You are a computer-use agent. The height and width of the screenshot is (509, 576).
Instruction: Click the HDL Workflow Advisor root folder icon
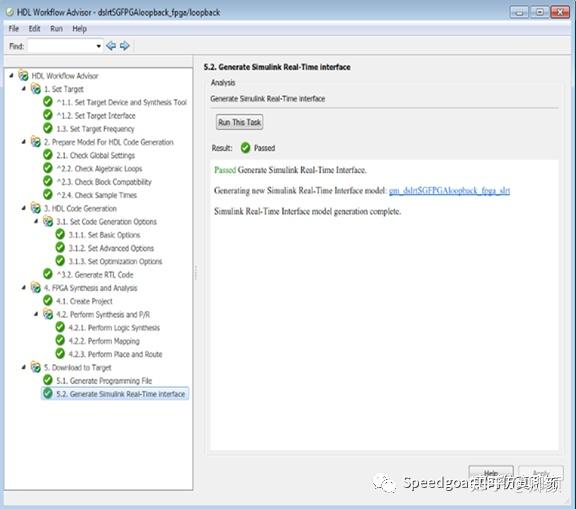(24, 76)
